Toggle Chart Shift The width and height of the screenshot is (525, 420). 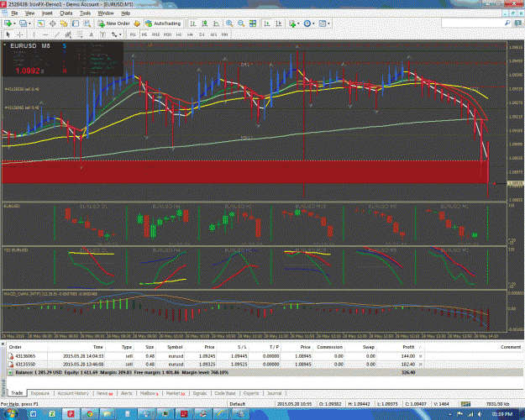click(278, 24)
